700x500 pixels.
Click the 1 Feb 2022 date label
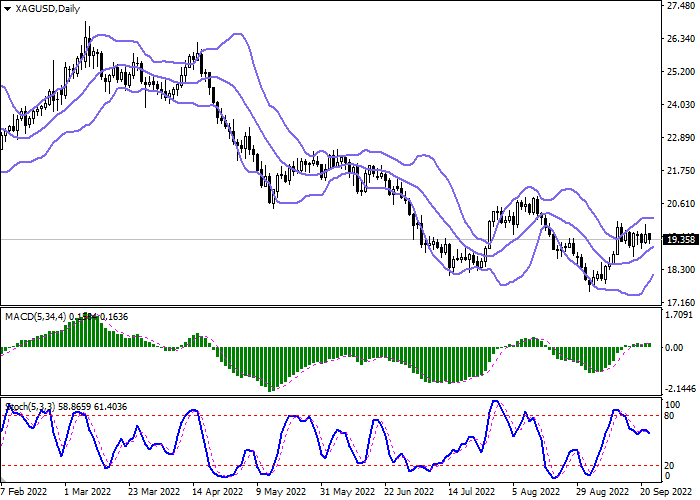point(24,492)
